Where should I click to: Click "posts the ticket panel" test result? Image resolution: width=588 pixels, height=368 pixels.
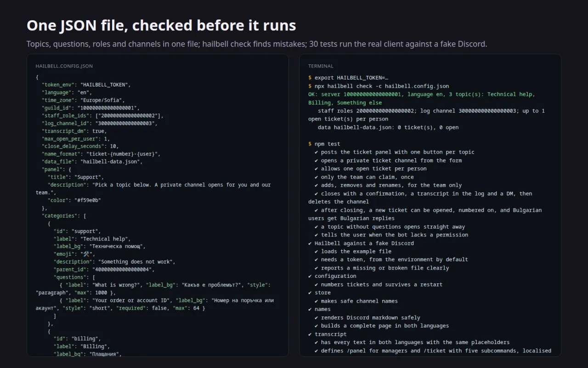click(x=395, y=152)
